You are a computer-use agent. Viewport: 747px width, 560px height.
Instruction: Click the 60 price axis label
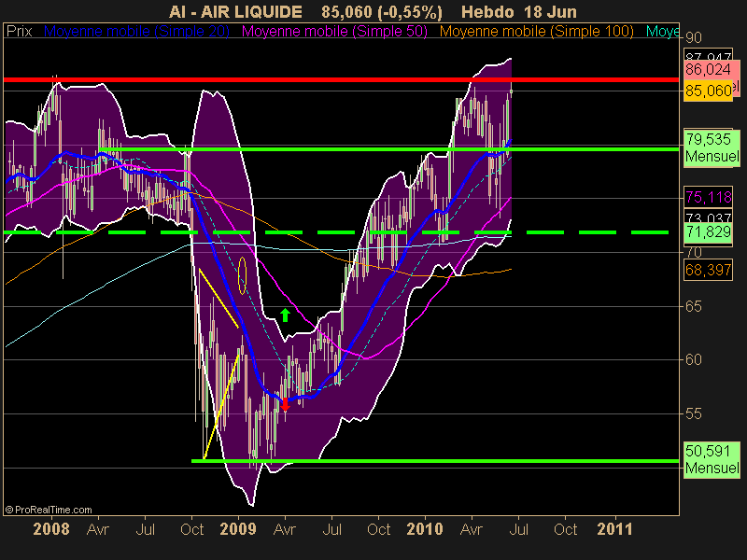click(694, 359)
